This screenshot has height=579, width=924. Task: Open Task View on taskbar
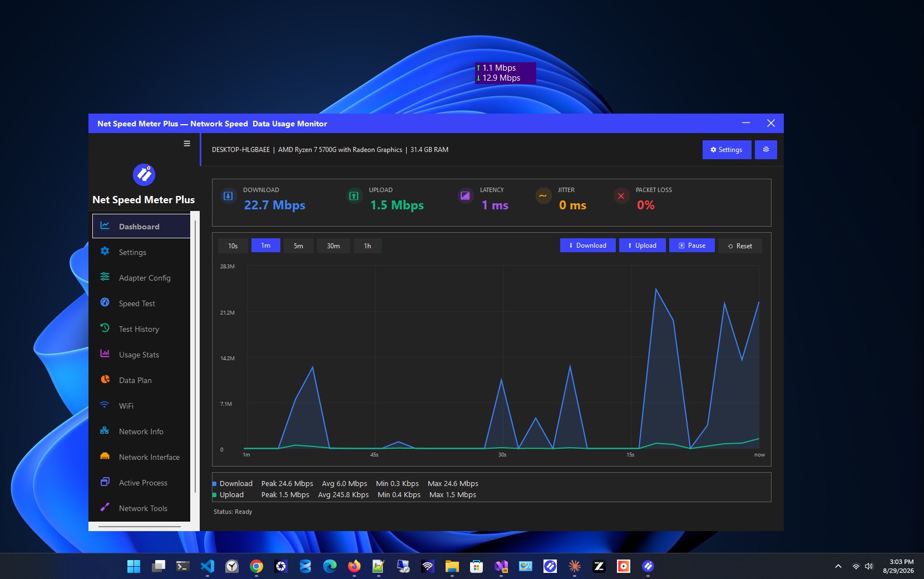tap(159, 566)
